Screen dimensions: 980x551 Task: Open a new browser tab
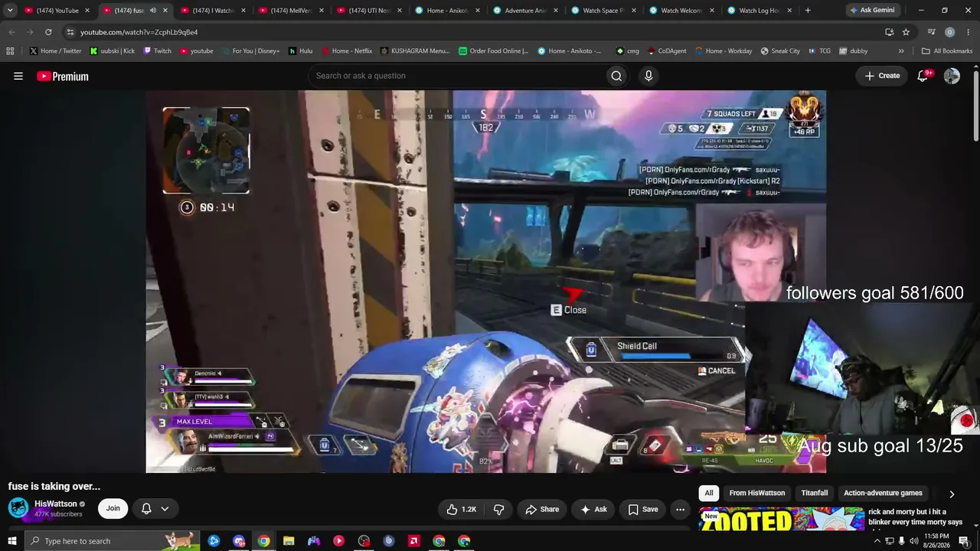pos(808,11)
